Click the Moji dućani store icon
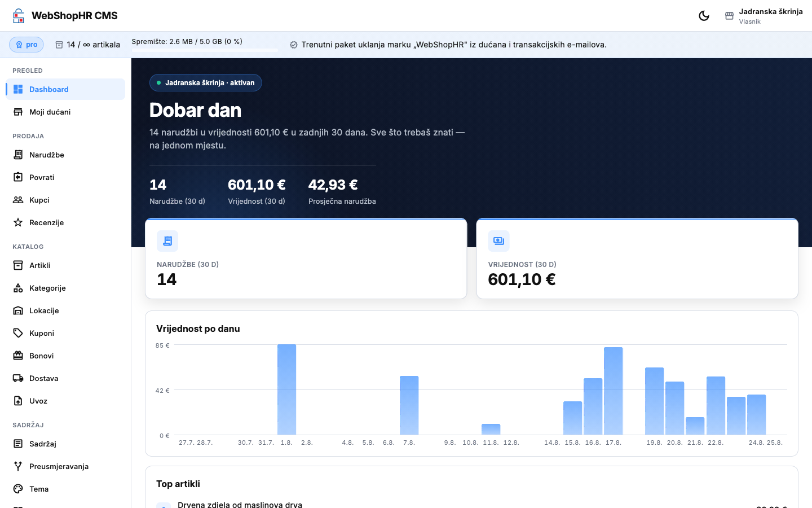This screenshot has width=812, height=508. 18,112
